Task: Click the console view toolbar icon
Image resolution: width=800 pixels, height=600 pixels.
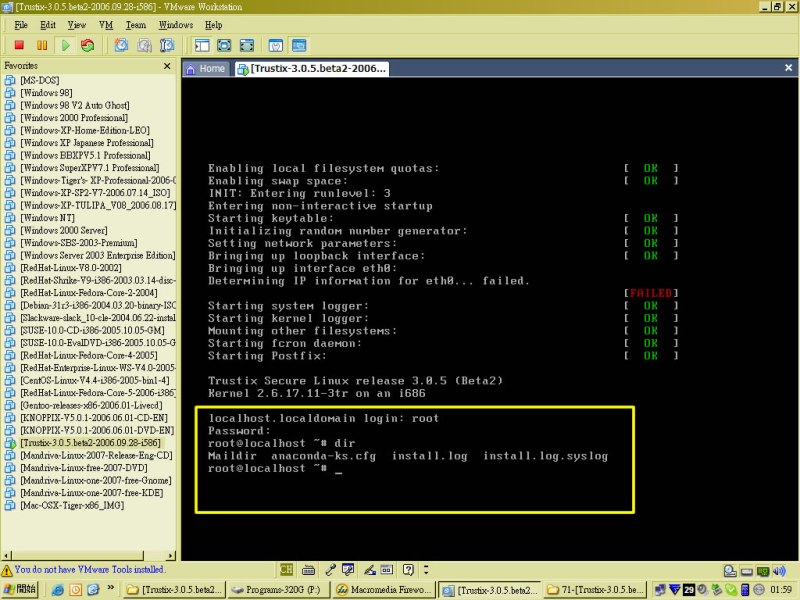Action: [x=299, y=45]
